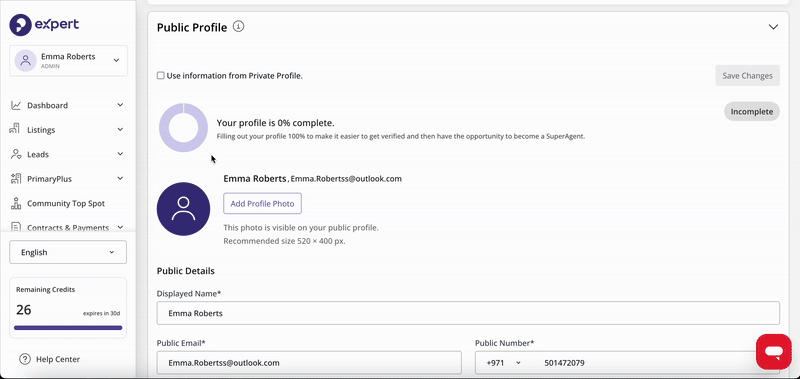Click the Remaining Credits value 26
Viewport: 800px width, 379px height.
tap(23, 309)
